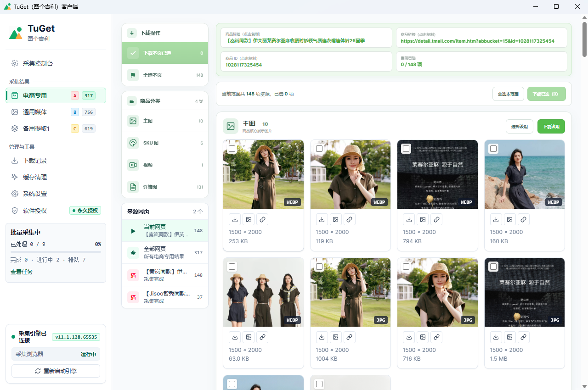Open the 【Jisoo智秀同款 source page entry
Image resolution: width=588 pixels, height=390 pixels.
click(x=165, y=297)
